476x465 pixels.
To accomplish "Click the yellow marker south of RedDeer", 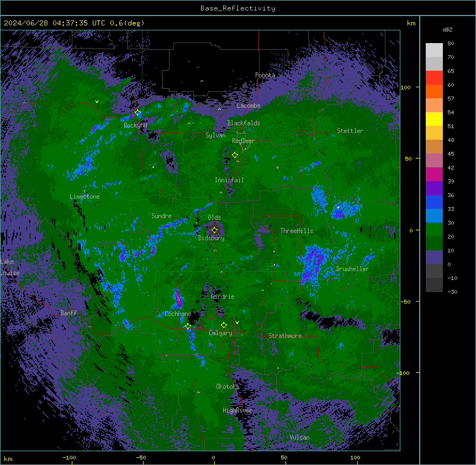I will tap(235, 155).
